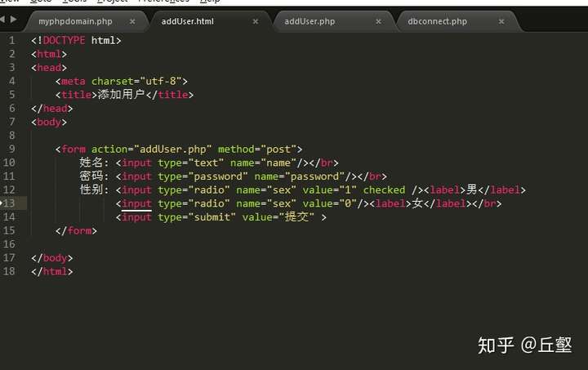Click the 女 label text
This screenshot has width=588, height=370.
coord(417,203)
